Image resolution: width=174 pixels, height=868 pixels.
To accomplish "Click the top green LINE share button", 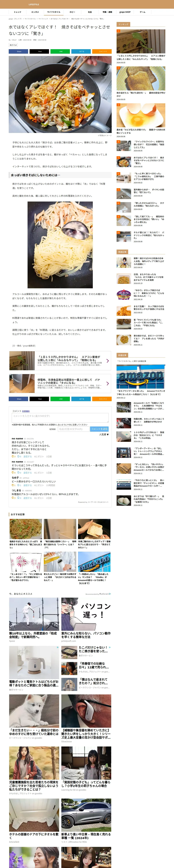I will pos(60,52).
